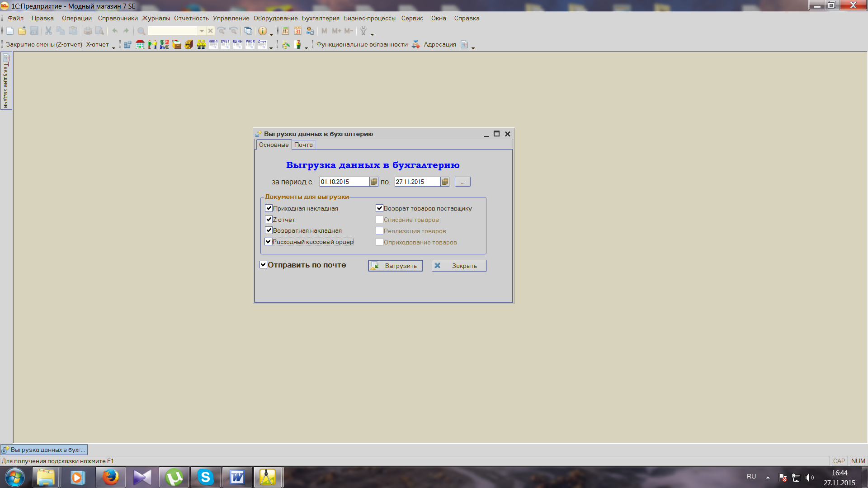868x488 pixels.
Task: Click the Х-отчет toolbar button
Action: (97, 44)
